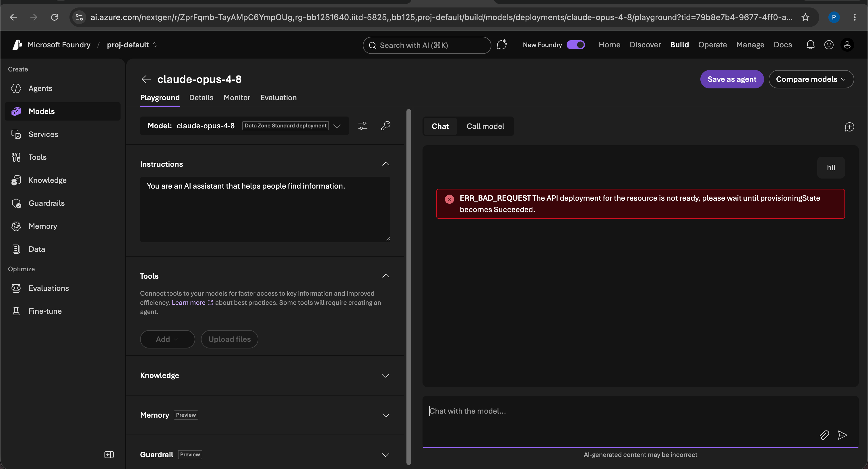
Task: Go back using arrow beside claude-opus-4-8
Action: [x=146, y=79]
